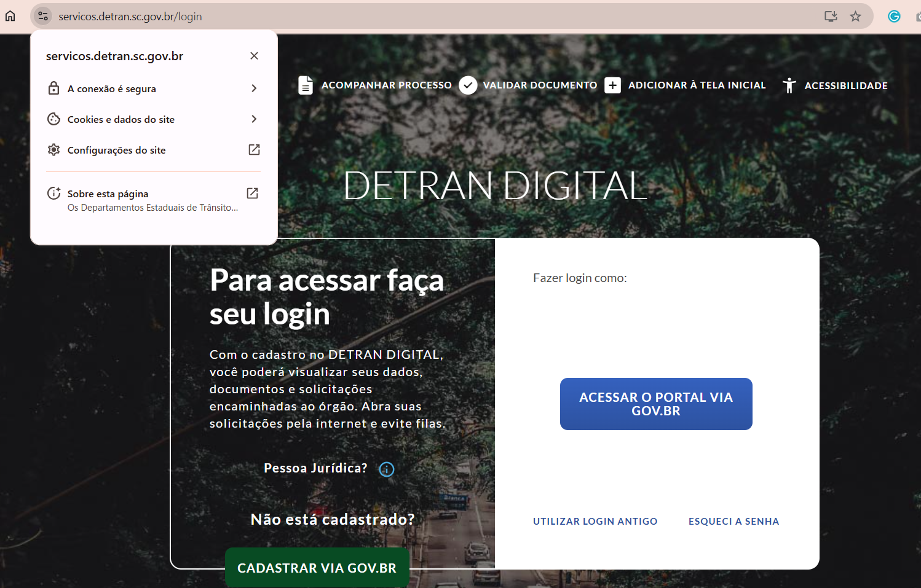Click 'ESQUECI A SENHA' link
Screen dimensions: 921x588
coord(734,522)
